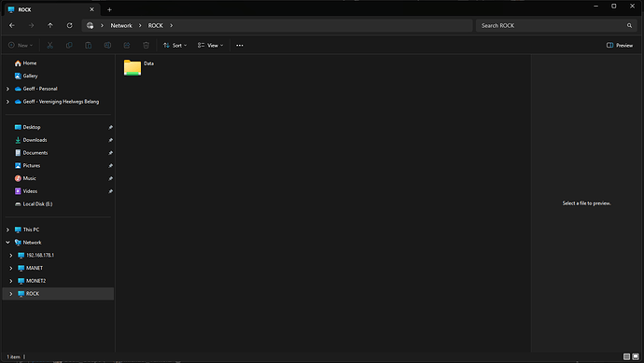The height and width of the screenshot is (363, 644).
Task: Switch to large thumbnails view icon
Action: (x=636, y=356)
